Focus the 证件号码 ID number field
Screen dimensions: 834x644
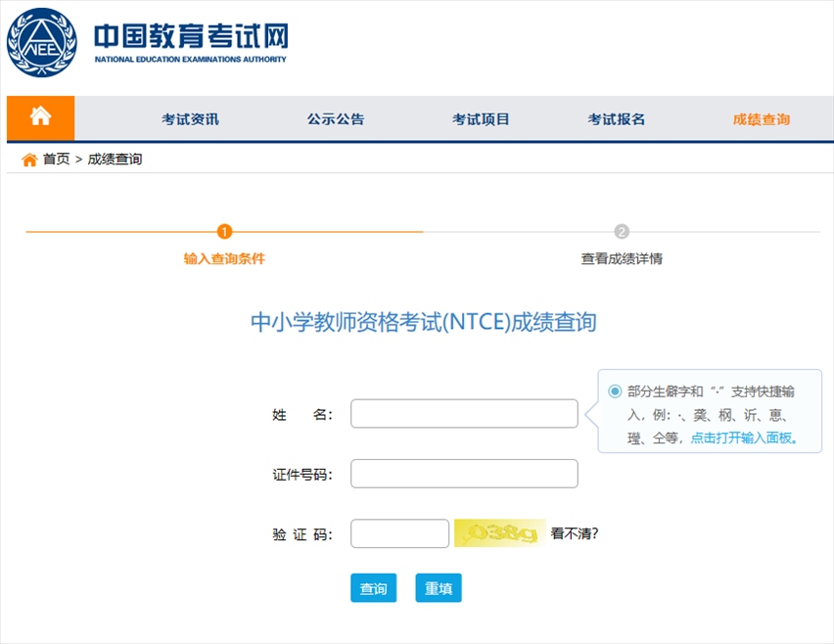[464, 474]
